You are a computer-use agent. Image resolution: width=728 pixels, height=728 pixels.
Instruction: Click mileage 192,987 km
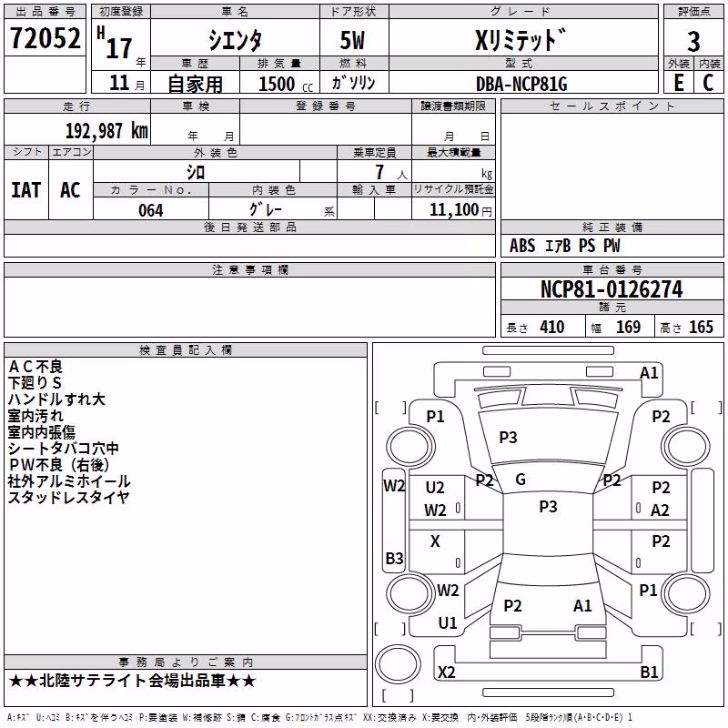(x=106, y=131)
